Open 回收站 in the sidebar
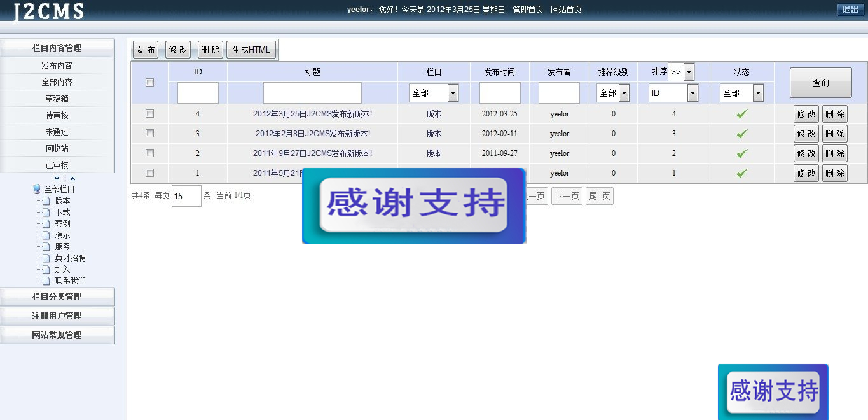Image resolution: width=868 pixels, height=420 pixels. pyautogui.click(x=57, y=148)
